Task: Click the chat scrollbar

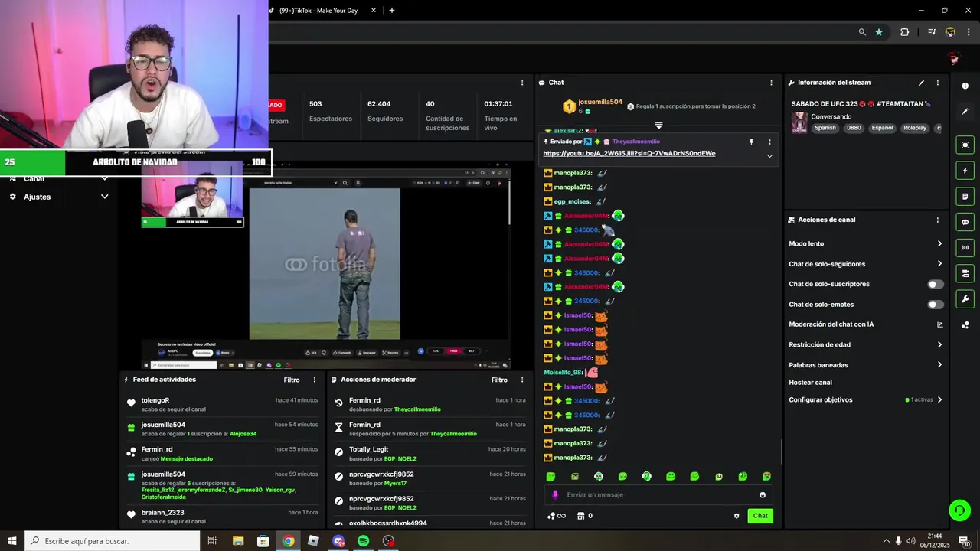Action: tap(781, 452)
